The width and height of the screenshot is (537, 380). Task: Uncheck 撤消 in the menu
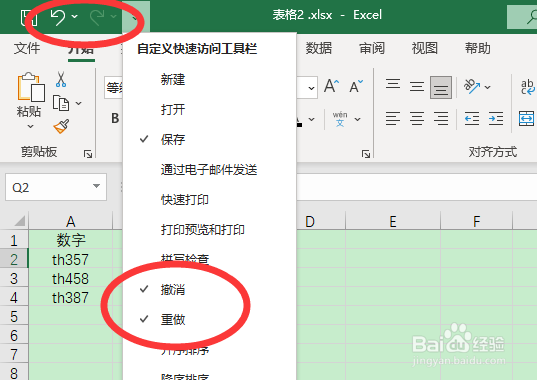pyautogui.click(x=210, y=290)
